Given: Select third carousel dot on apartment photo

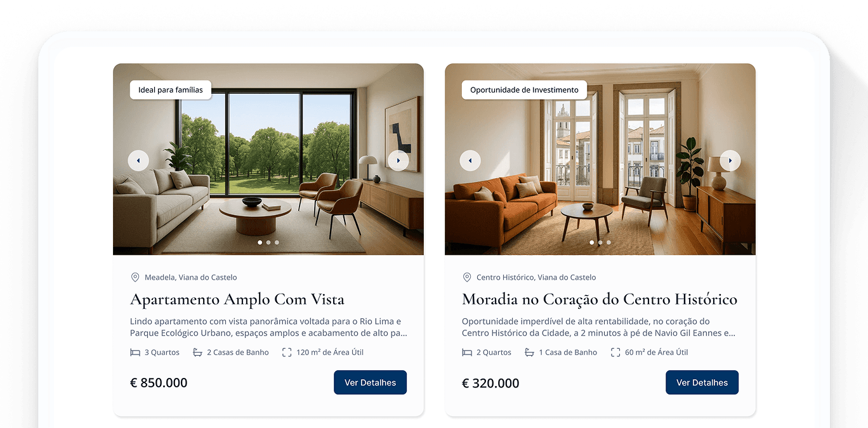Looking at the screenshot, I should point(277,242).
